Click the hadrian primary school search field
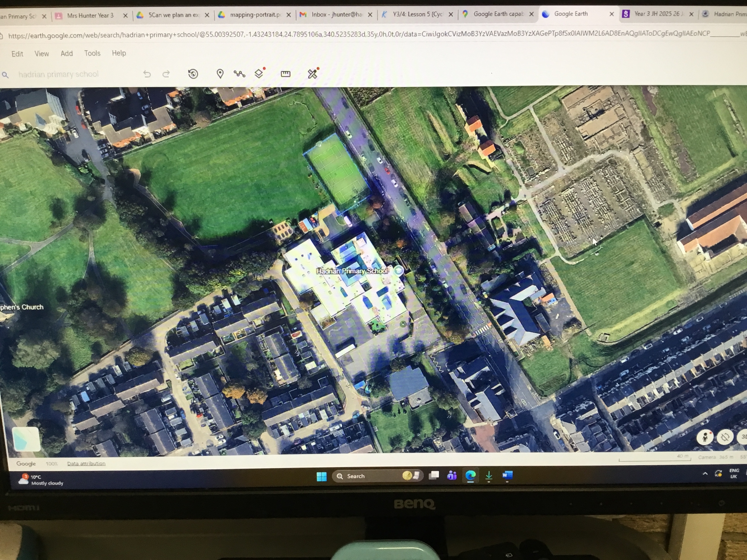The width and height of the screenshot is (747, 560). pos(59,74)
